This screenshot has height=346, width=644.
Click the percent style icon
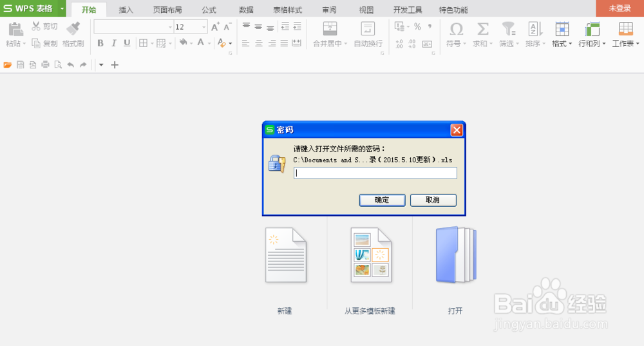pos(417,26)
